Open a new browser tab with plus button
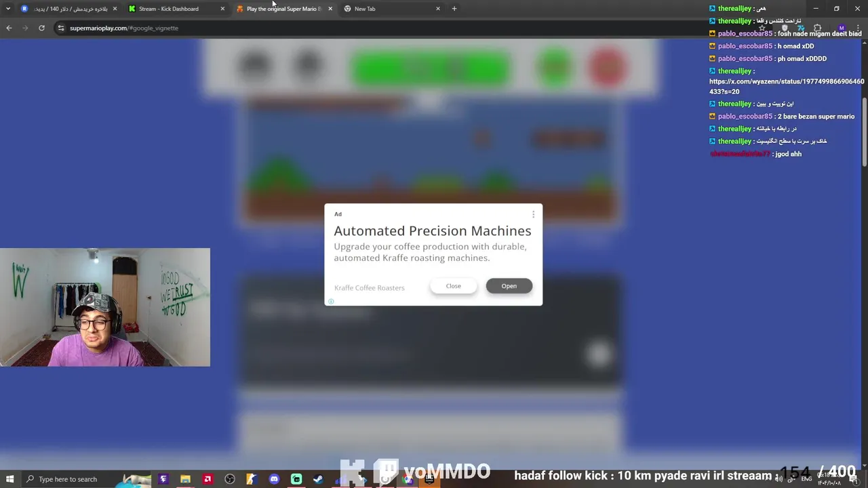The width and height of the screenshot is (868, 488). (454, 9)
